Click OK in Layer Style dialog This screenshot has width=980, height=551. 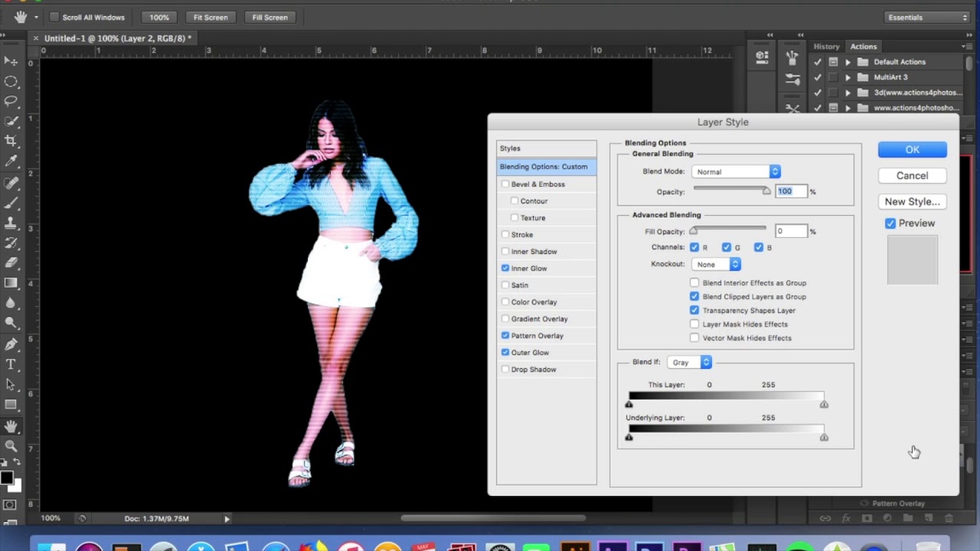click(x=912, y=150)
